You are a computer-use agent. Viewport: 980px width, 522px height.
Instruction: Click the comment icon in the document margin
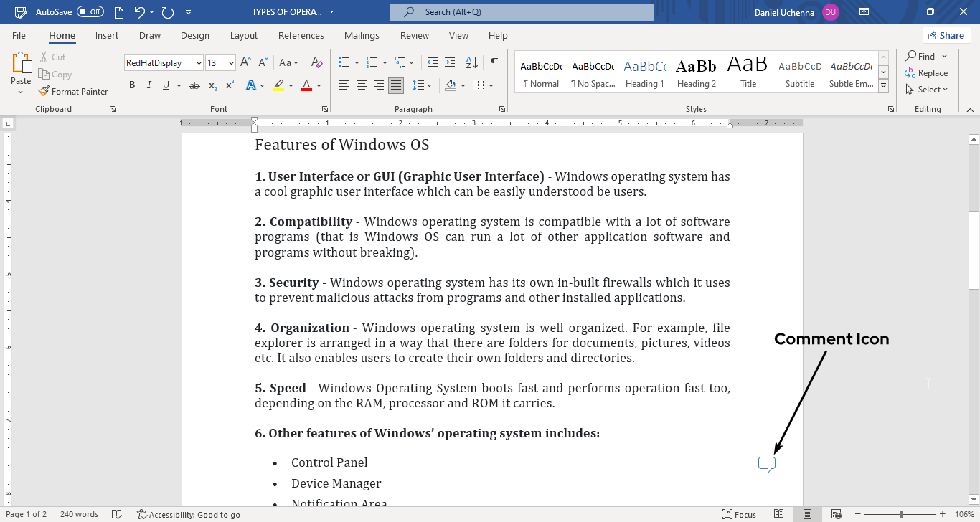[766, 465]
